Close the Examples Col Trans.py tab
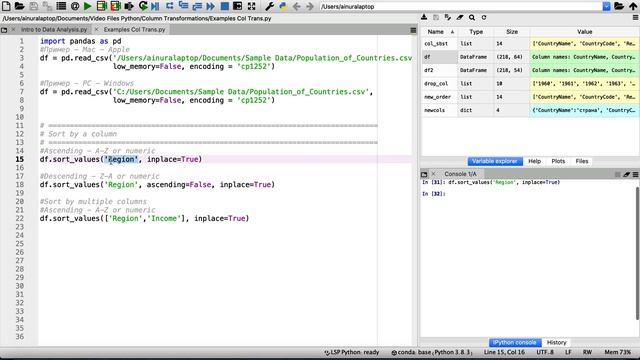This screenshot has width=640, height=360. [x=97, y=29]
